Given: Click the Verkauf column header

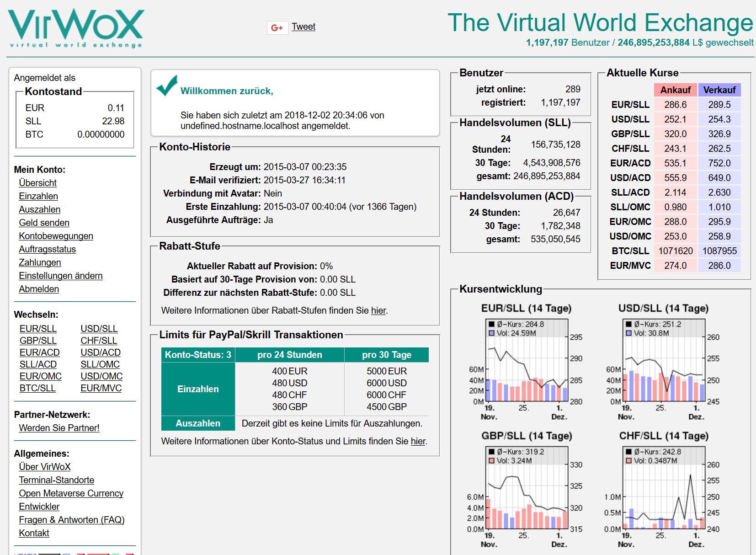Looking at the screenshot, I should 719,90.
